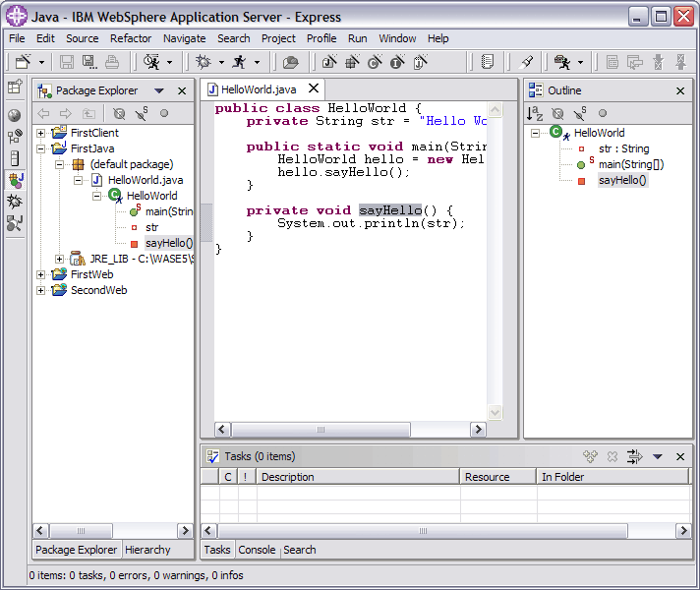Toggle Hide Non-Public Members in Package Explorer
The image size is (700, 590).
click(x=164, y=113)
